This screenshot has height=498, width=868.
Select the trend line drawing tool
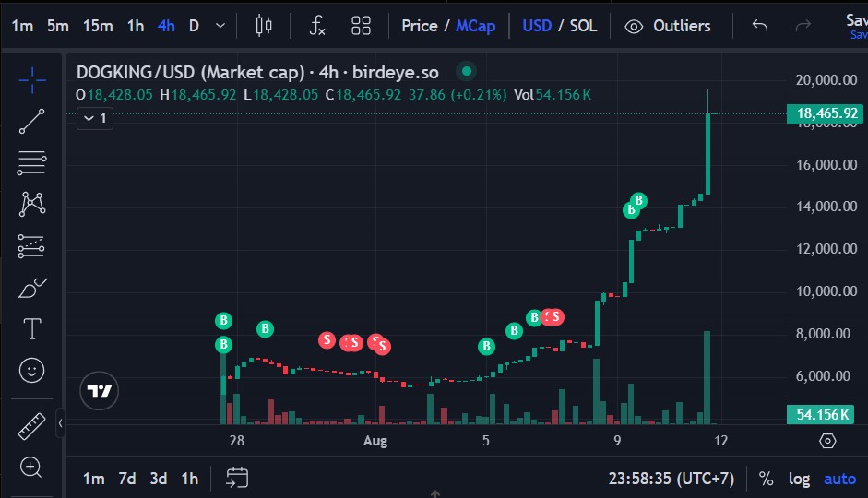(32, 121)
